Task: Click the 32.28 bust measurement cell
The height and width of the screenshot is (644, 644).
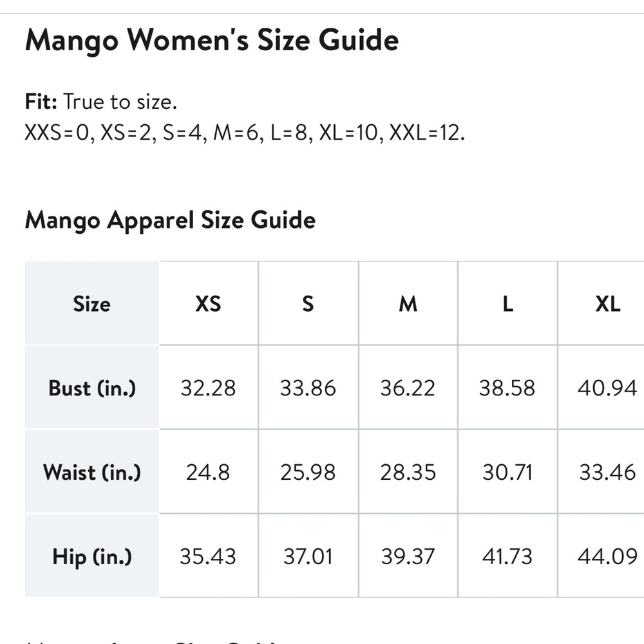Action: (x=208, y=388)
